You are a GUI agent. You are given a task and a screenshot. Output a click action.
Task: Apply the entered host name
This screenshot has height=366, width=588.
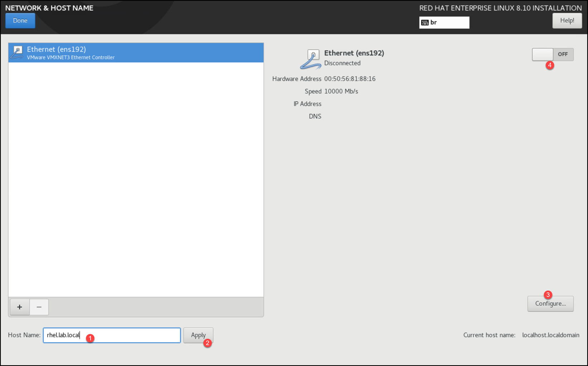point(198,335)
